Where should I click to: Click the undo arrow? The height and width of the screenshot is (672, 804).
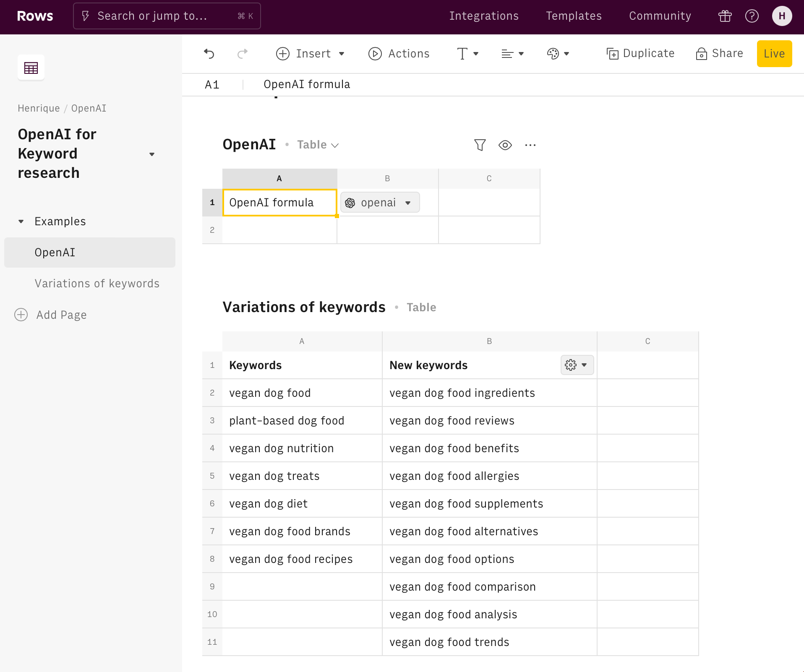pyautogui.click(x=209, y=54)
